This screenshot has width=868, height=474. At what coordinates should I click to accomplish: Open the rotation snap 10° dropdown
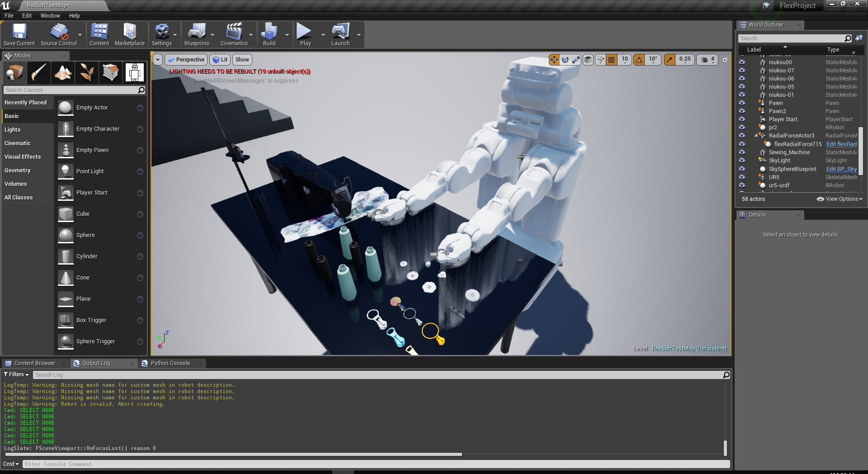click(x=653, y=60)
